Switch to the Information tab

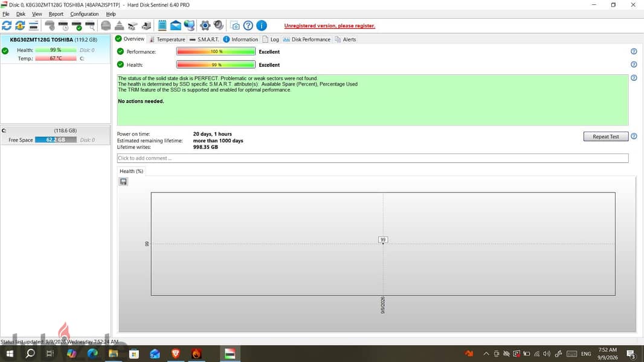click(x=240, y=39)
